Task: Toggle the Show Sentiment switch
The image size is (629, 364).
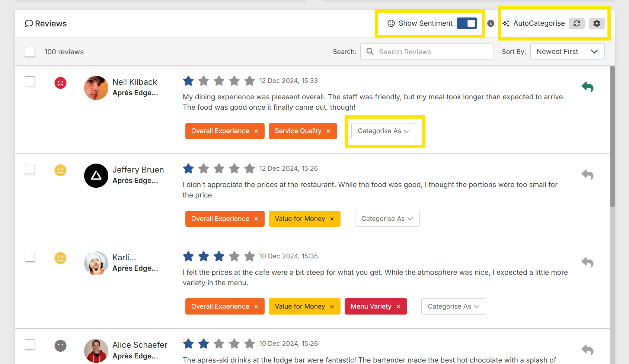Action: (x=467, y=23)
